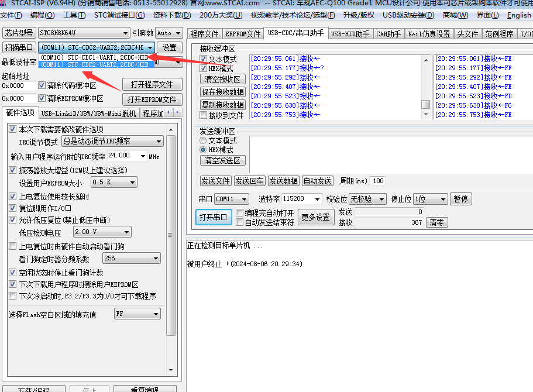Screen dimensions: 533x392
Task: Toggle 振荡器放大增益 checkbox
Action: pyautogui.click(x=12, y=170)
